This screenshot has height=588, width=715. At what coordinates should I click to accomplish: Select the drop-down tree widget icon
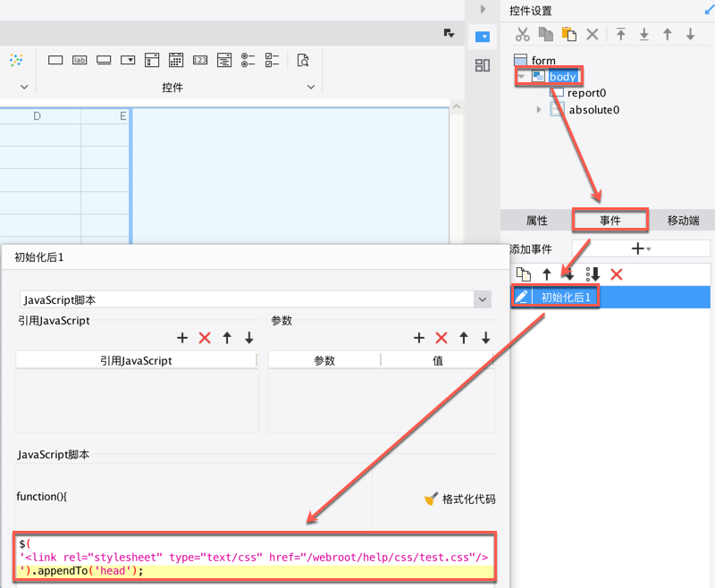point(224,60)
